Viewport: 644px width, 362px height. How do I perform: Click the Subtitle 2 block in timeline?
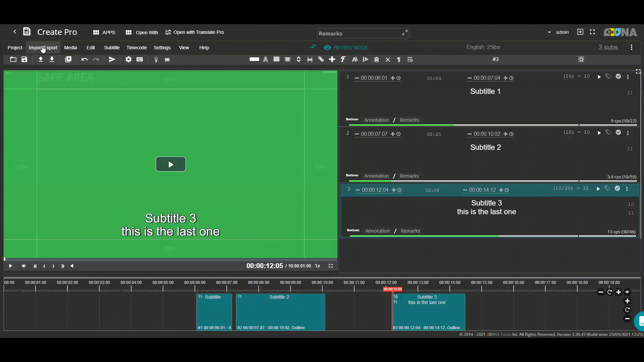click(x=280, y=312)
